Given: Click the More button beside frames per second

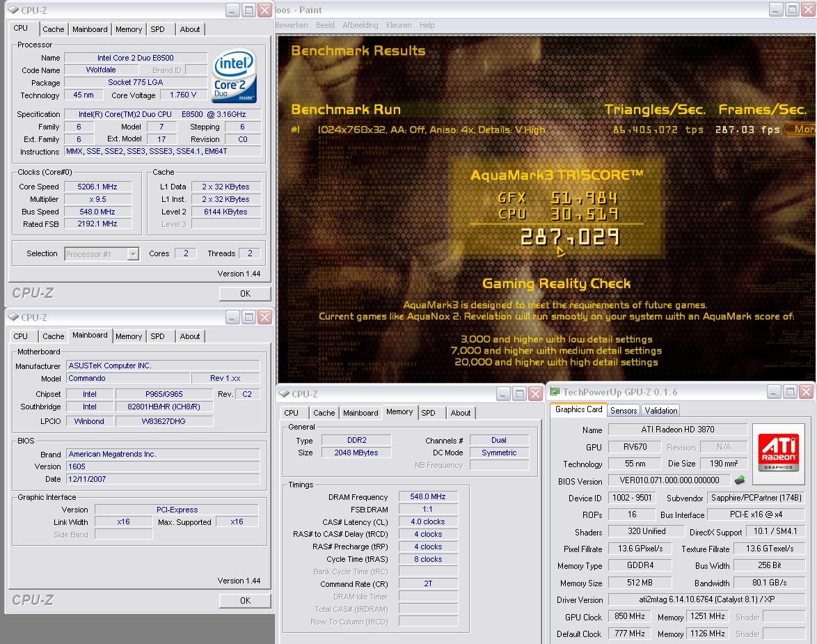Looking at the screenshot, I should coord(801,129).
